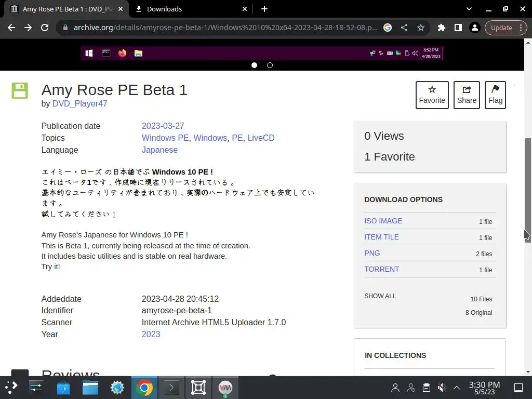Open the VM manager icon in taskbar
This screenshot has height=399, width=532.
click(225, 388)
